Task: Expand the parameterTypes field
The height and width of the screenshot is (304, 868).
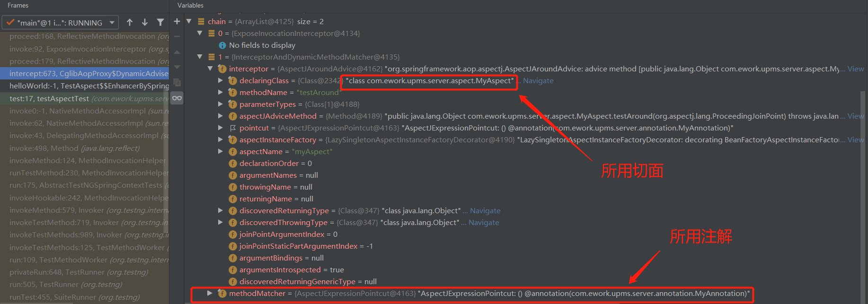Action: pyautogui.click(x=220, y=104)
